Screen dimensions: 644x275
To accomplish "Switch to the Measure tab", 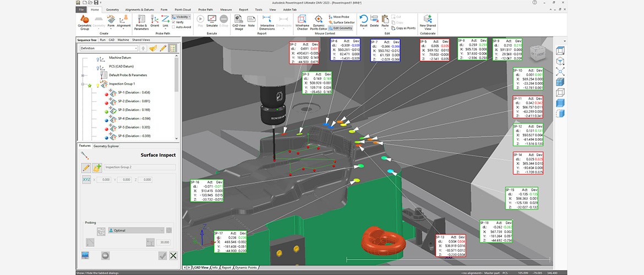I will coord(226,9).
